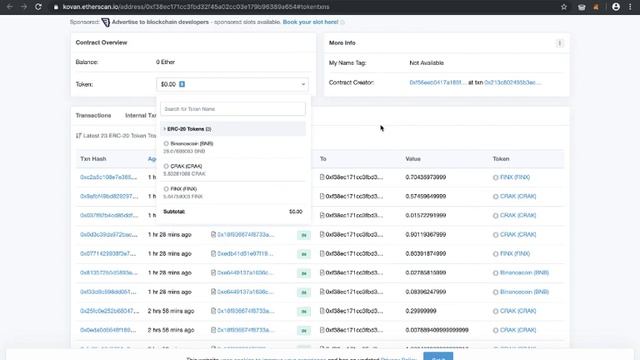
Task: Open CRAK (CRAK) token link in the 0.57459649999 row
Action: coord(518,196)
